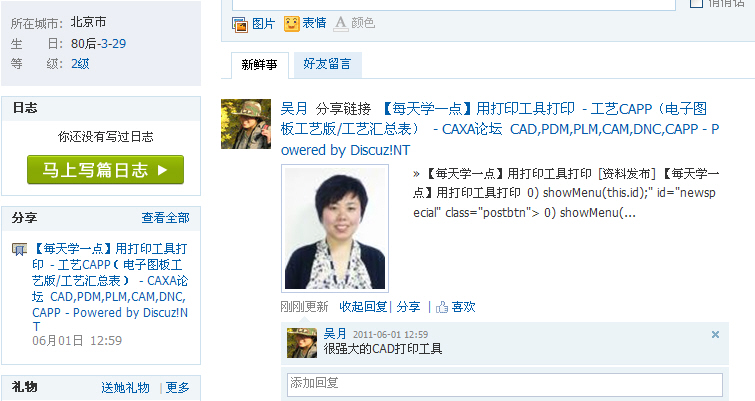Switch to the 新鲜事 tab

coord(260,65)
